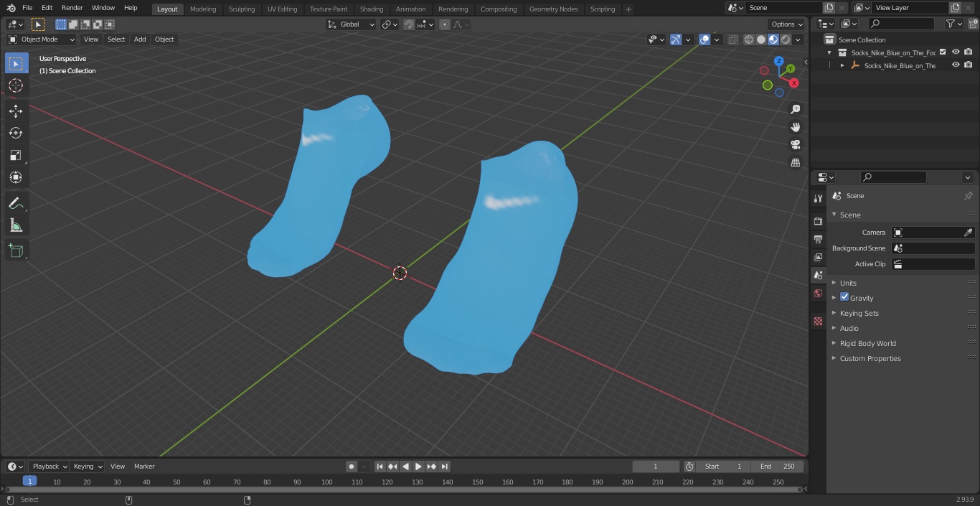The image size is (980, 506).
Task: Toggle show overlays button
Action: 705,39
